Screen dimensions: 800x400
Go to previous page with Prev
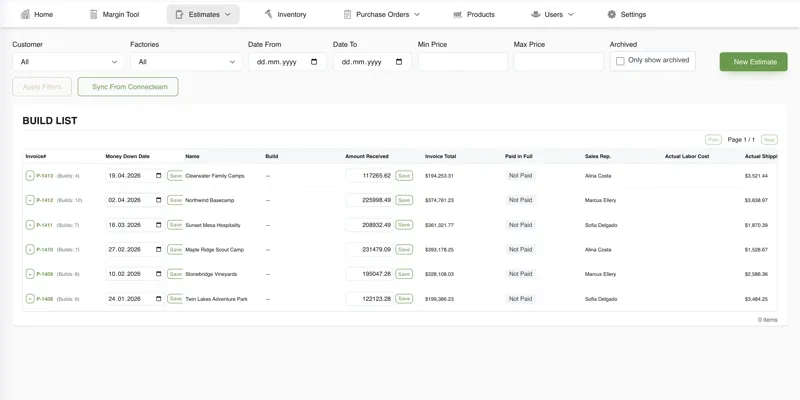[x=713, y=140]
